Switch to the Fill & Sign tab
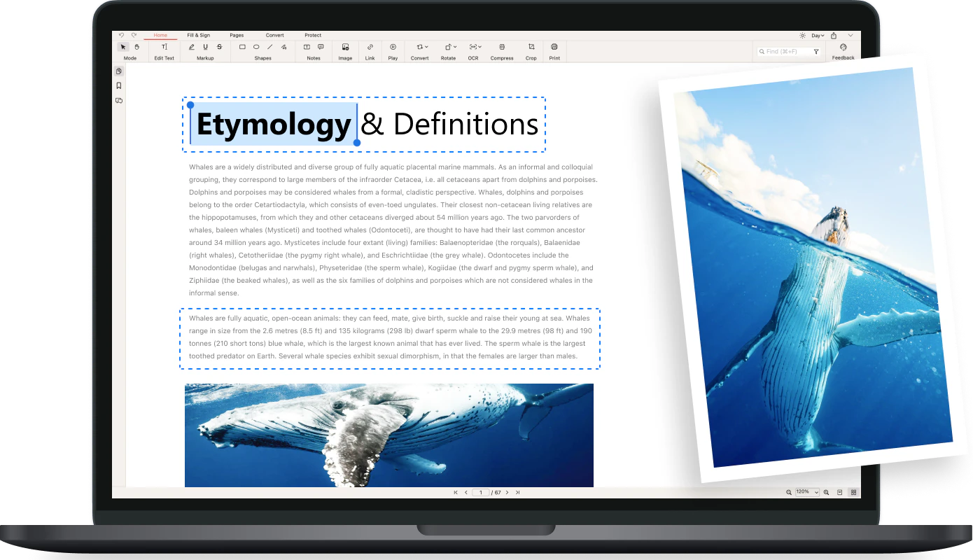This screenshot has width=973, height=560. tap(199, 35)
